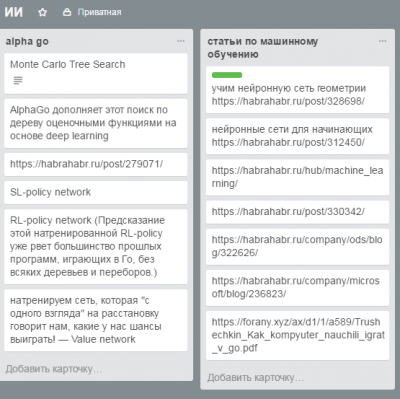Add a card to alpha go list
Image resolution: width=400 pixels, height=399 pixels.
point(54,369)
